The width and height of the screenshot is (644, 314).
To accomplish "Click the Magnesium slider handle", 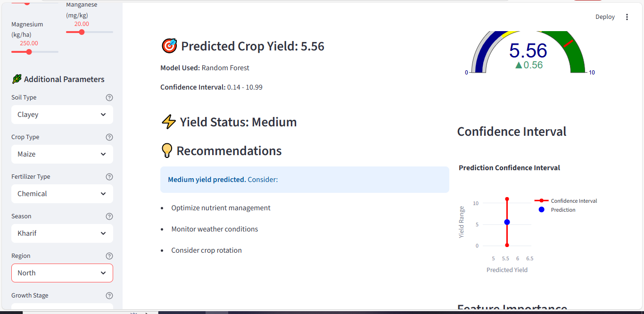I will 29,52.
